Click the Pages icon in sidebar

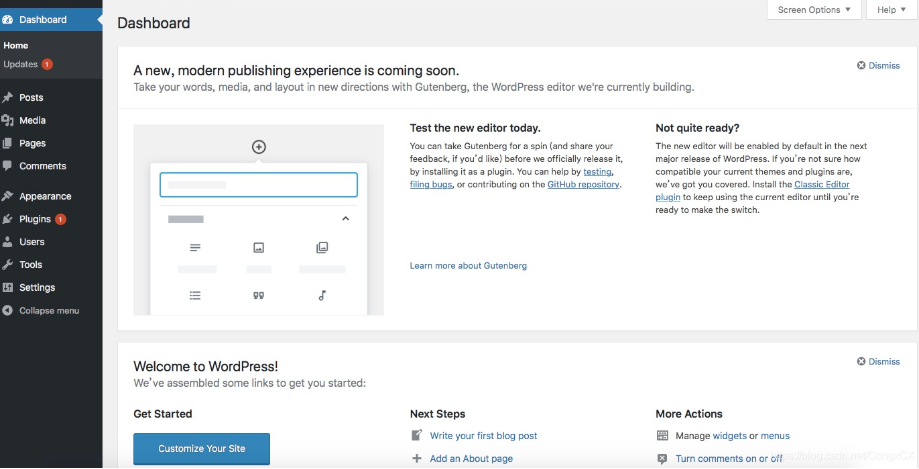click(7, 143)
